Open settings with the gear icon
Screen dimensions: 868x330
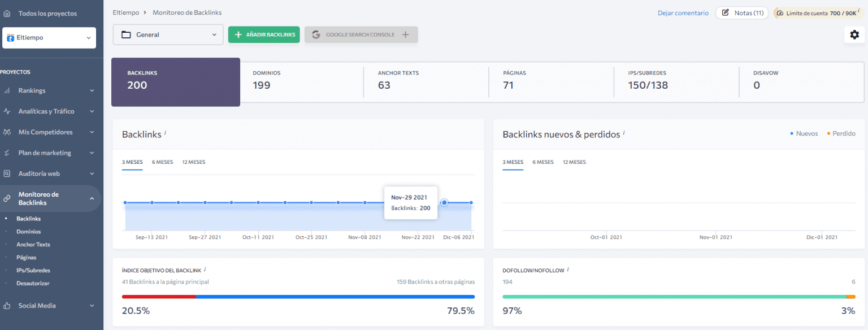pos(854,34)
